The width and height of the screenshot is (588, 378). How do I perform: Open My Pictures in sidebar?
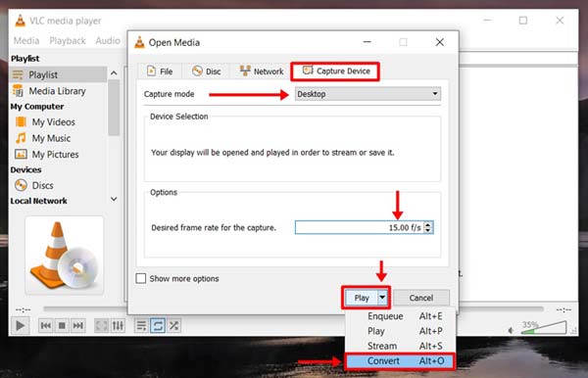[x=55, y=155]
